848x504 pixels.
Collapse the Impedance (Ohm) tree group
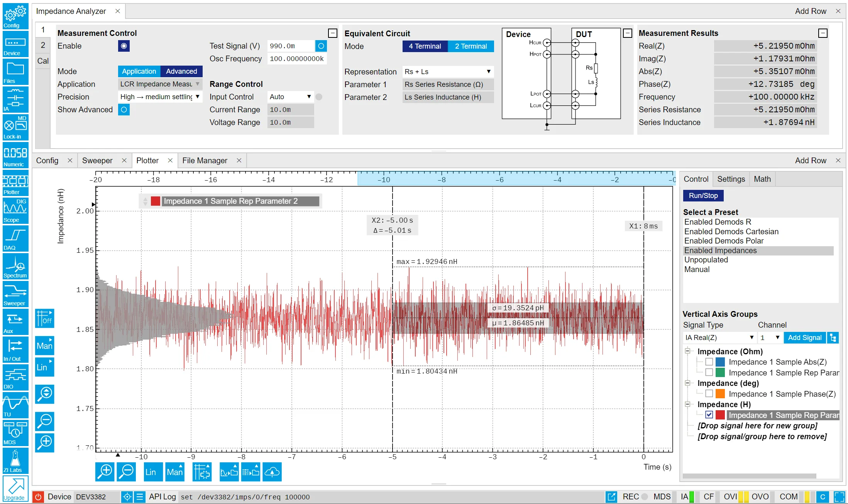tap(687, 351)
